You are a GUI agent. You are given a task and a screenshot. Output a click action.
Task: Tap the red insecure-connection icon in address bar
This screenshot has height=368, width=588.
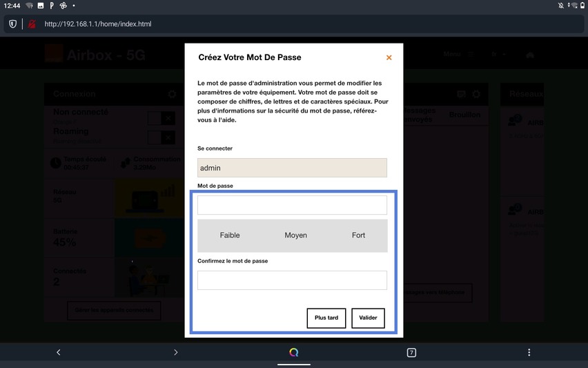click(x=32, y=24)
